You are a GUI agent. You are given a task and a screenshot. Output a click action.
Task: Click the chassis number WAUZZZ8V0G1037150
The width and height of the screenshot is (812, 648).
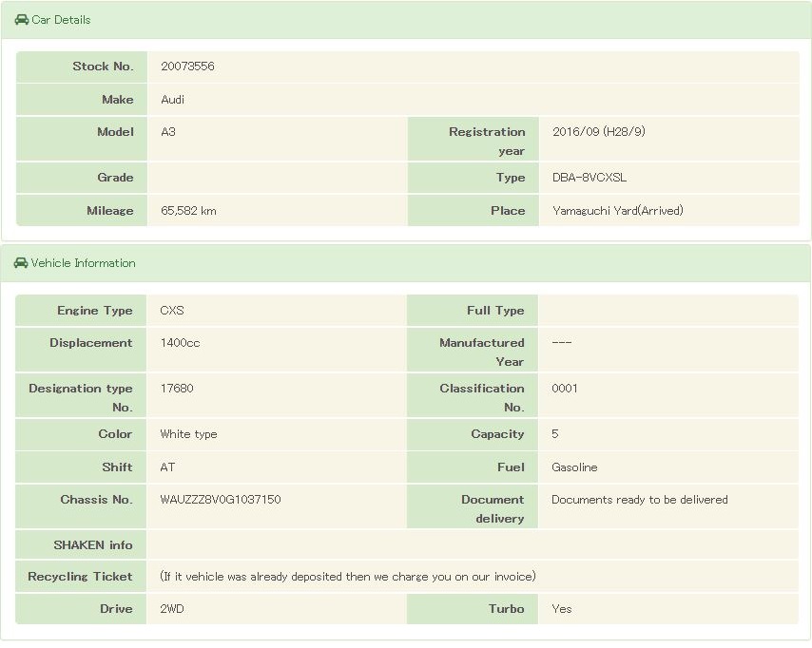(221, 500)
